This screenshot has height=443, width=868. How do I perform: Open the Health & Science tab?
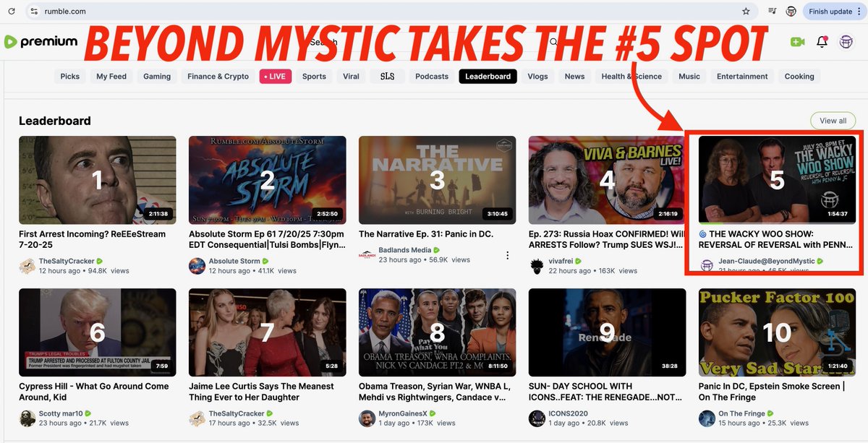click(631, 76)
